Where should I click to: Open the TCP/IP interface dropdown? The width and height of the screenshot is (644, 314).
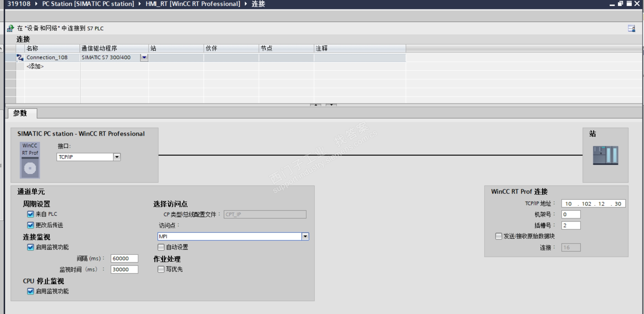pos(117,157)
